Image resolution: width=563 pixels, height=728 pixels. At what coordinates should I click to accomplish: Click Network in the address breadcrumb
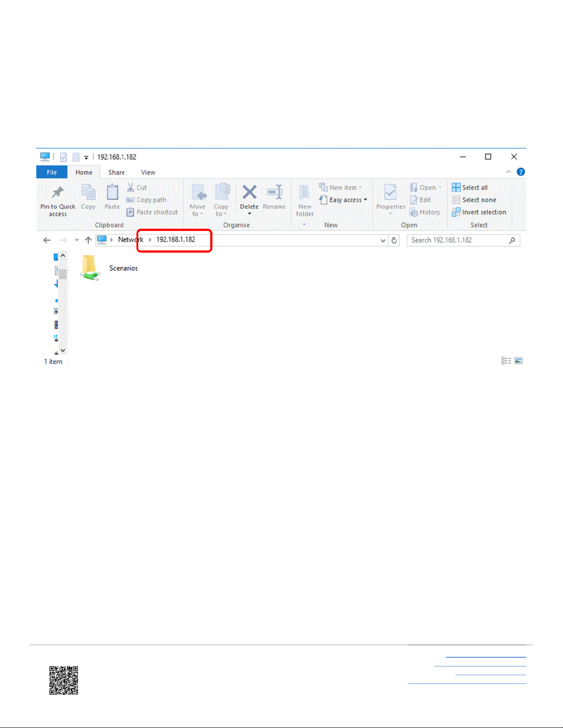tap(131, 239)
